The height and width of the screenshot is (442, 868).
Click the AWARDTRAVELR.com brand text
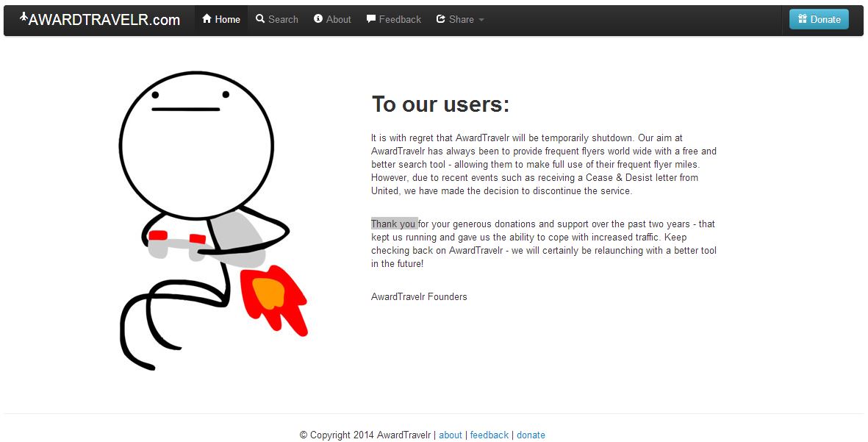[x=104, y=20]
